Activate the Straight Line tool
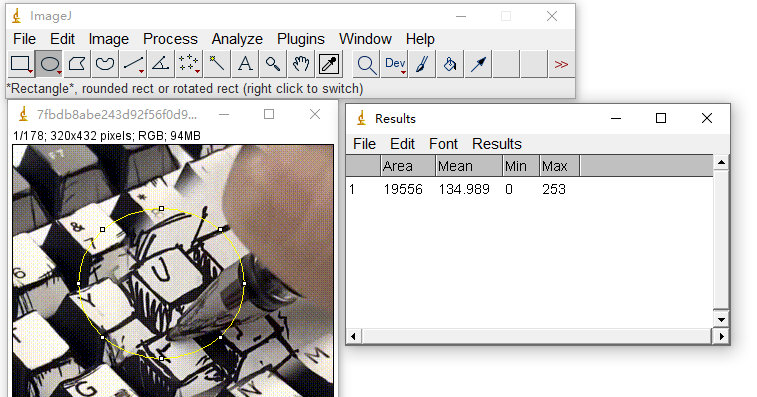Viewport: 757px width, 397px height. click(133, 64)
